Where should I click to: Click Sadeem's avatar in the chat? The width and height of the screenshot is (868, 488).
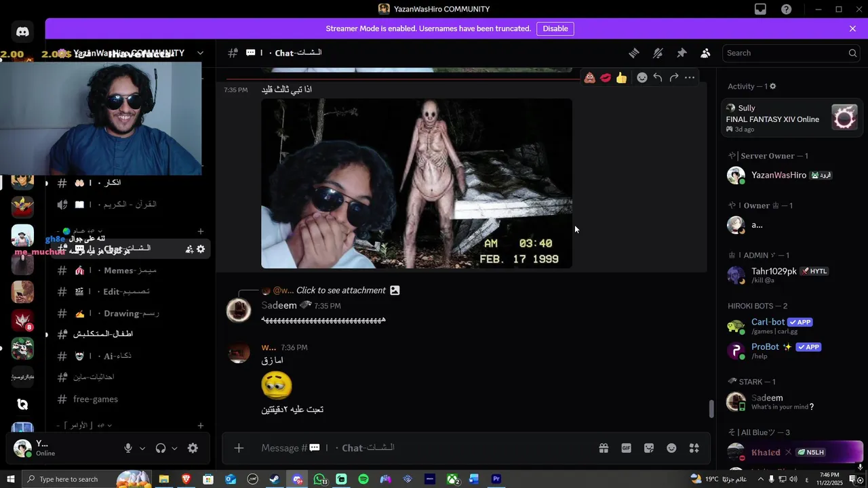[x=239, y=310]
